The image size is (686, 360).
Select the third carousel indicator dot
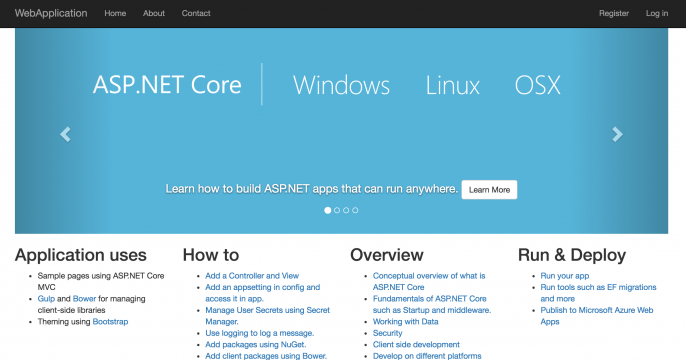pyautogui.click(x=346, y=210)
